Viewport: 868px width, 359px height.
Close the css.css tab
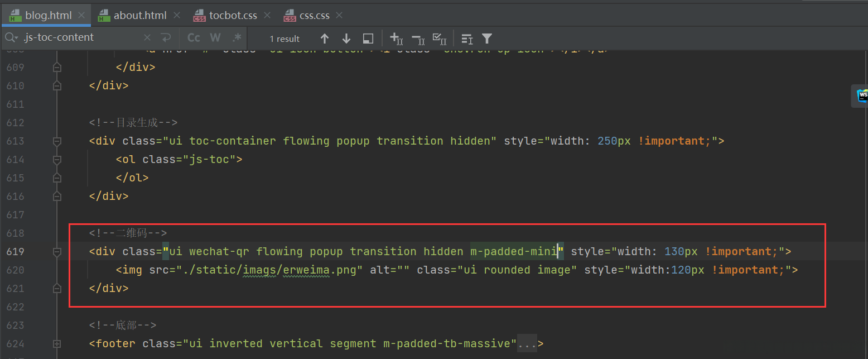coord(340,16)
